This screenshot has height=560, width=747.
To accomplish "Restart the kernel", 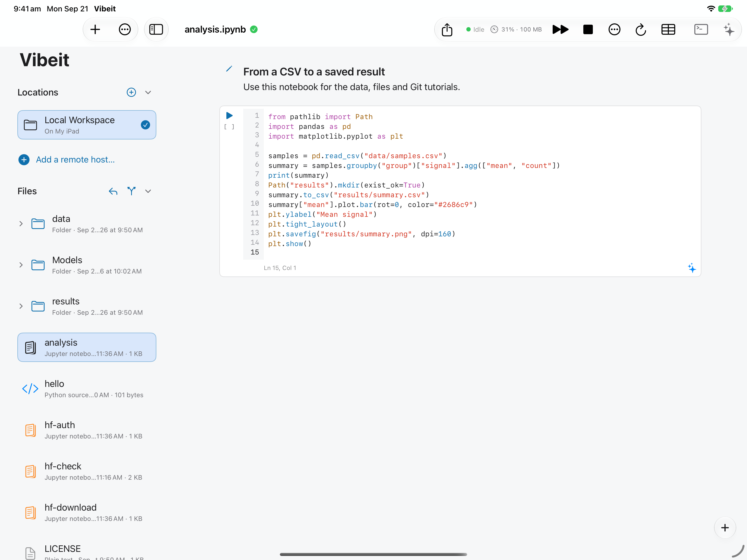I will (641, 30).
